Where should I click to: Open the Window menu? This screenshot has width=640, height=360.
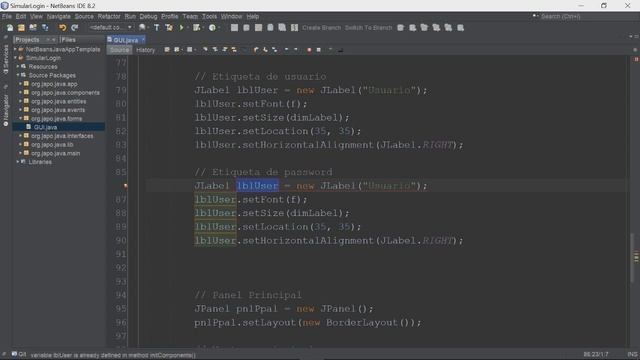pos(231,16)
